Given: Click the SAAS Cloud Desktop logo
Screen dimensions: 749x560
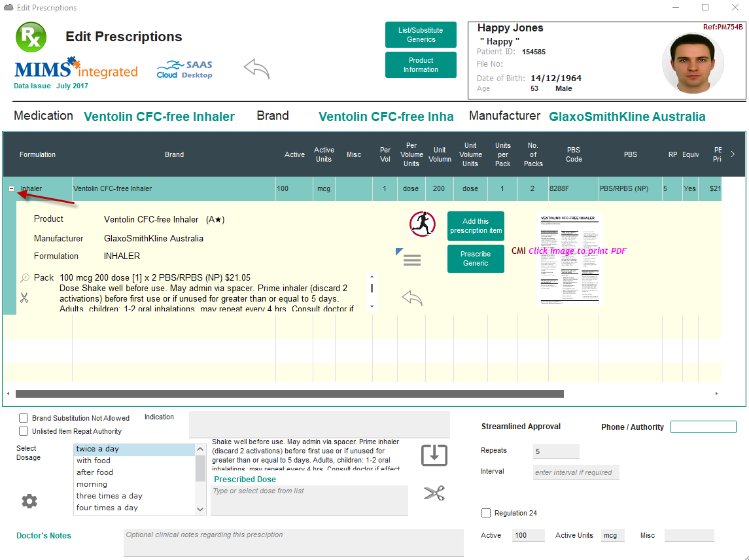Looking at the screenshot, I should [x=184, y=69].
